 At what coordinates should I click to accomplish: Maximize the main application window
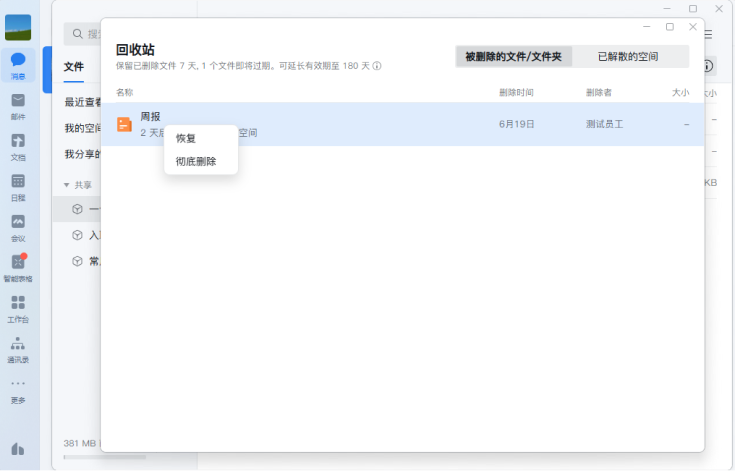click(693, 9)
